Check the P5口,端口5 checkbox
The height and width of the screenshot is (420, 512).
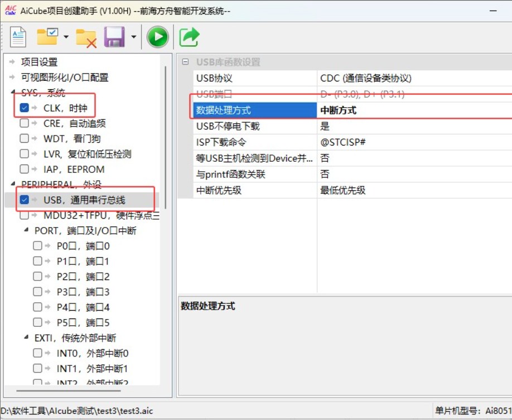[x=37, y=322]
